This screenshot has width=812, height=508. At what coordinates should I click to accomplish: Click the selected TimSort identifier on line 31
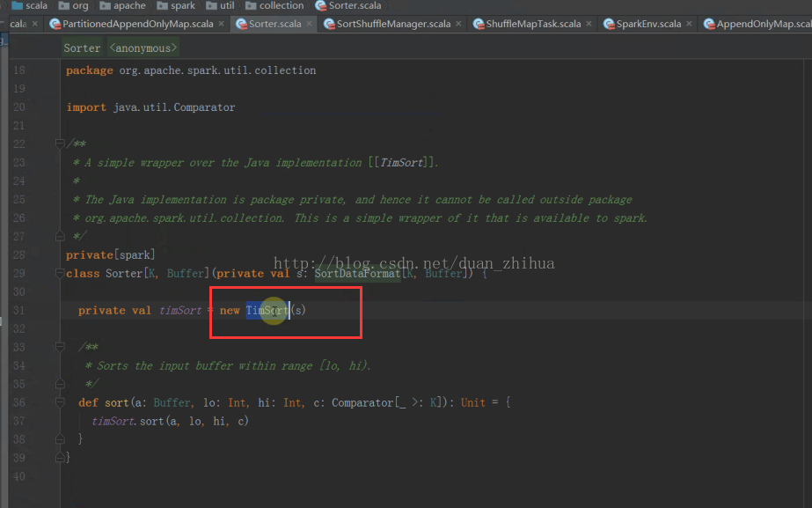(267, 311)
